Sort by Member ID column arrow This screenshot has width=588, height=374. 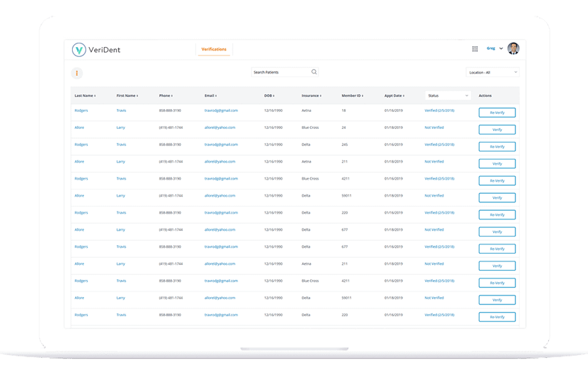pyautogui.click(x=363, y=96)
